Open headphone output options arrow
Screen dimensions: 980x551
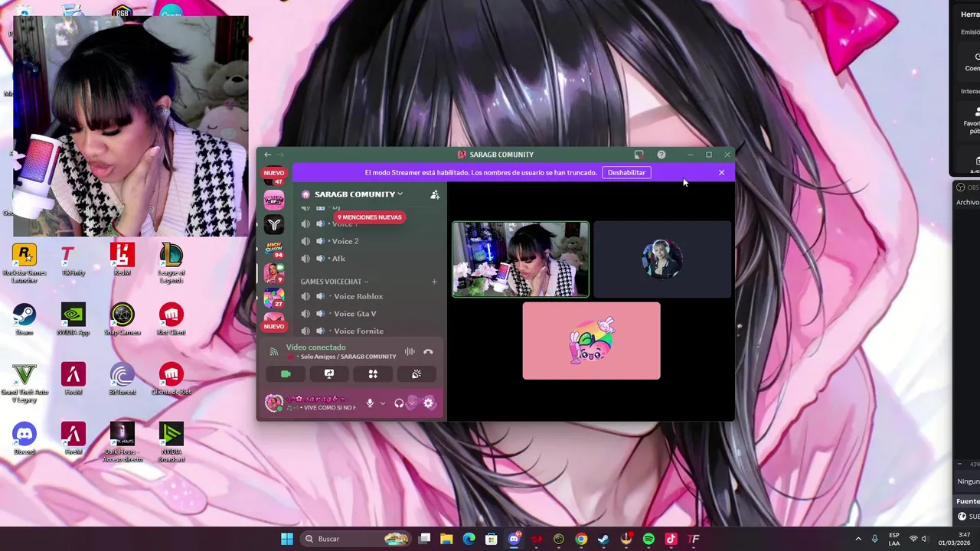point(412,403)
